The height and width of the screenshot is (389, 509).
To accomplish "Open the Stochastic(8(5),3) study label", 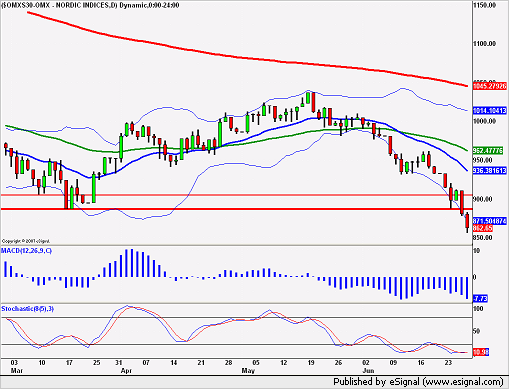I will 28,309.
